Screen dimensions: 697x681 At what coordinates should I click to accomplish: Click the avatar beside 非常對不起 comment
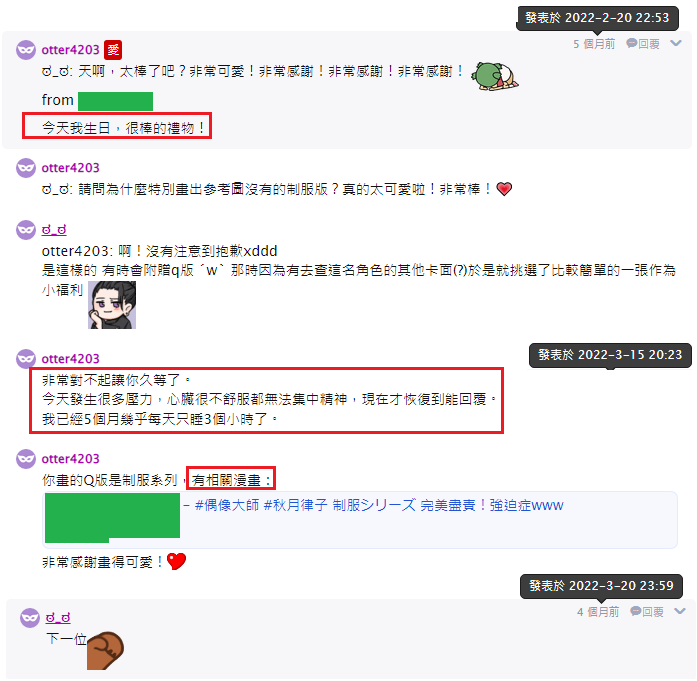point(26,359)
